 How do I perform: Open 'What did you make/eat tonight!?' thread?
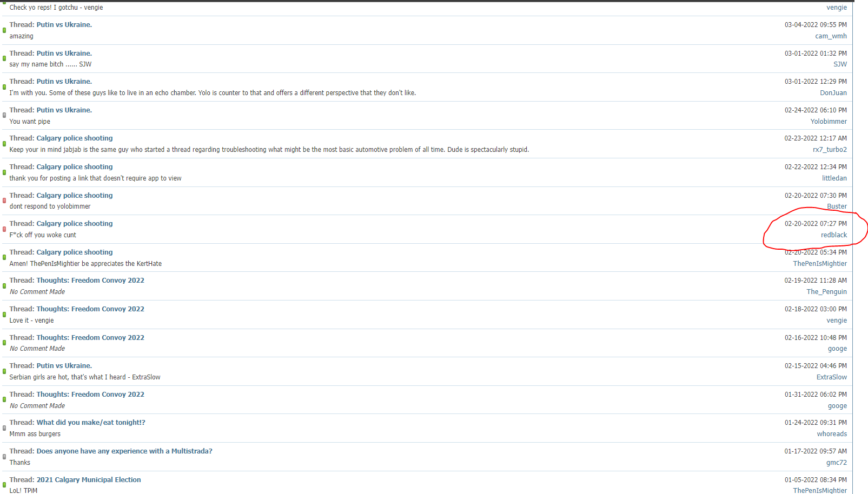point(91,423)
